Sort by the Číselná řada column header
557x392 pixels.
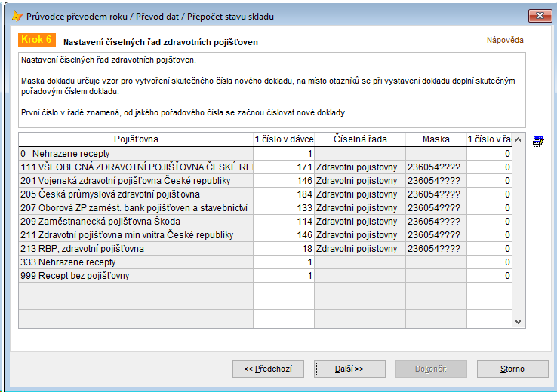(360, 139)
